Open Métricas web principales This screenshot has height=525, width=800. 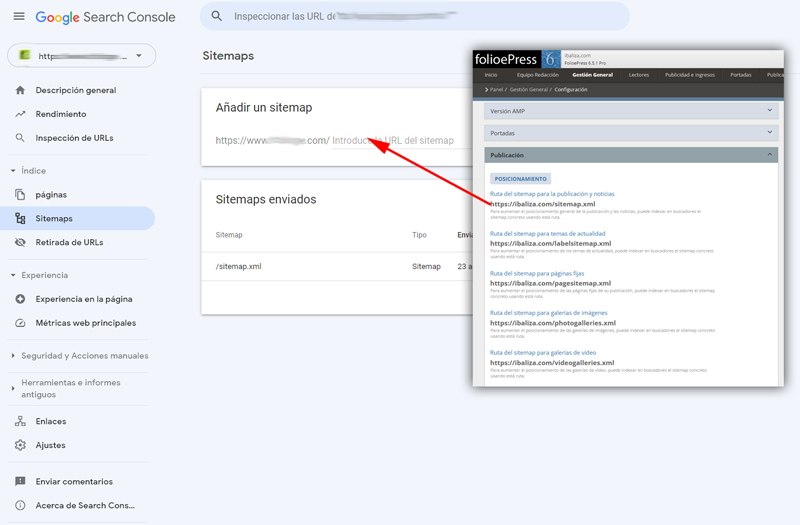(86, 323)
